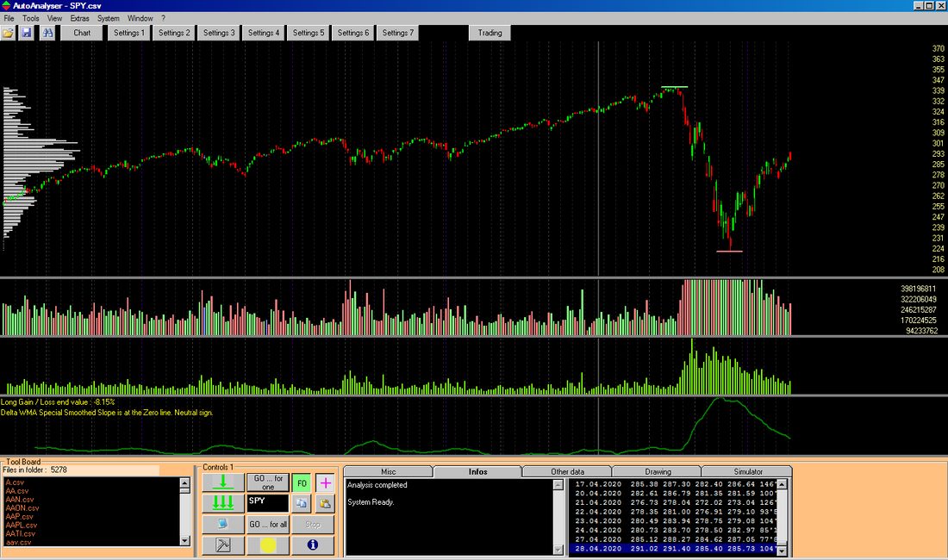Screen dimensions: 948x560
Task: Click price data list scroll-down arrow
Action: click(782, 551)
